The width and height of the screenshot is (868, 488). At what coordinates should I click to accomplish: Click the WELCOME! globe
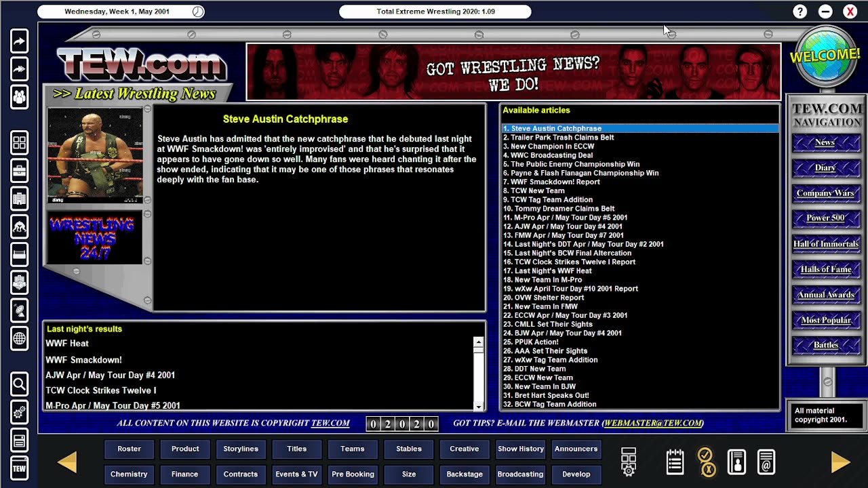pyautogui.click(x=825, y=56)
